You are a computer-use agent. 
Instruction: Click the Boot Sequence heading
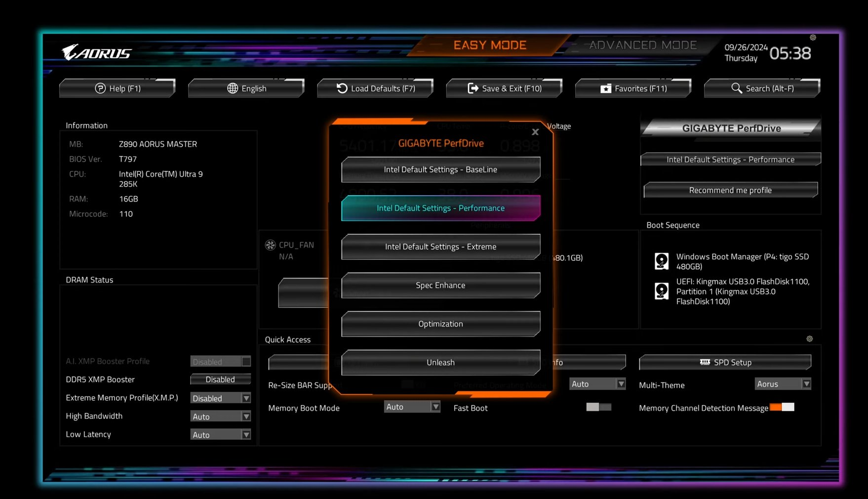tap(673, 225)
